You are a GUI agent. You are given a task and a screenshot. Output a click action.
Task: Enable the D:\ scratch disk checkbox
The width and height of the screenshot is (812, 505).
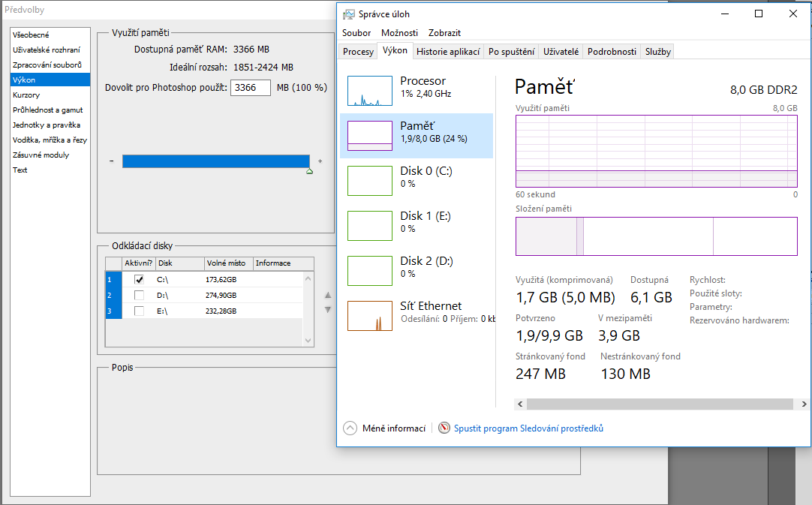[139, 296]
